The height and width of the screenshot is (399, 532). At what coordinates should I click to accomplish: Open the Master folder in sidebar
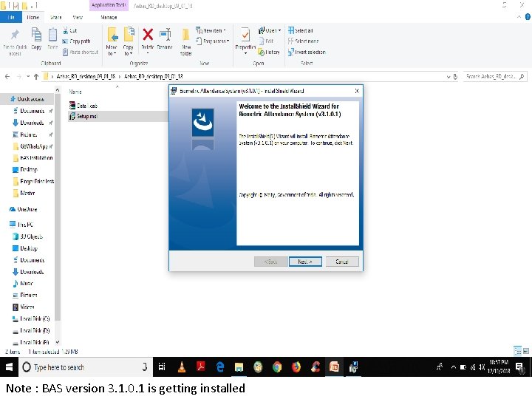[24, 193]
